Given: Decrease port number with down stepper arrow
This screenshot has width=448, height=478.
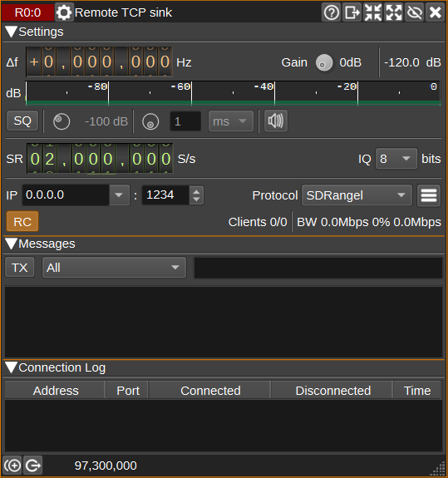Looking at the screenshot, I should (x=196, y=200).
